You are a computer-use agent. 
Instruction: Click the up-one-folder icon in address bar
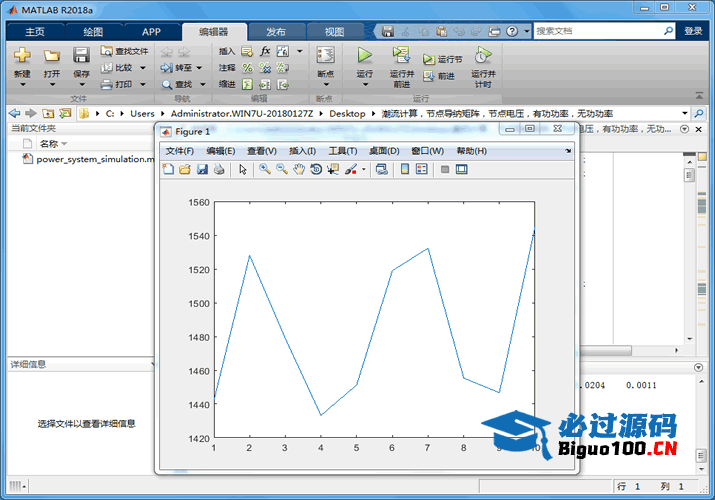click(48, 113)
